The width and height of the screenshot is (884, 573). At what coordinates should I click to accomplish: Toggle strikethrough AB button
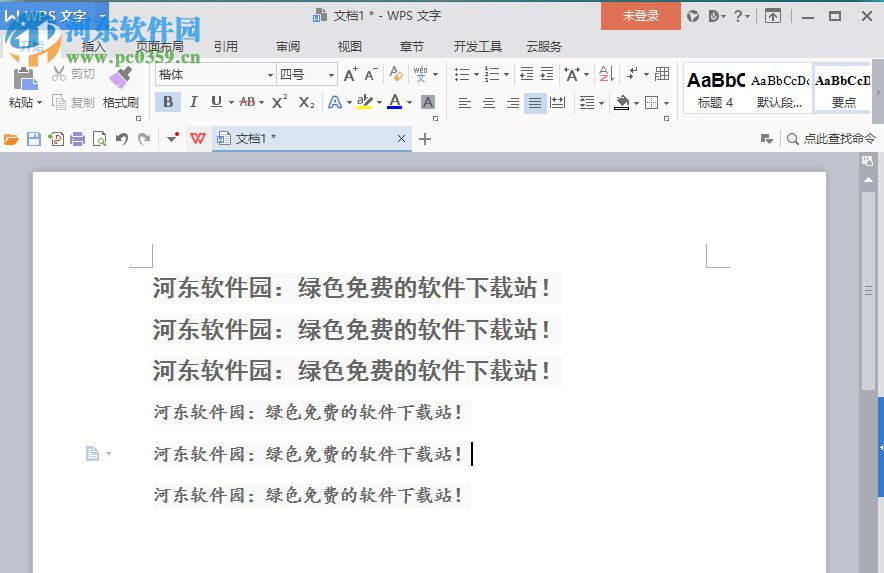[x=247, y=102]
